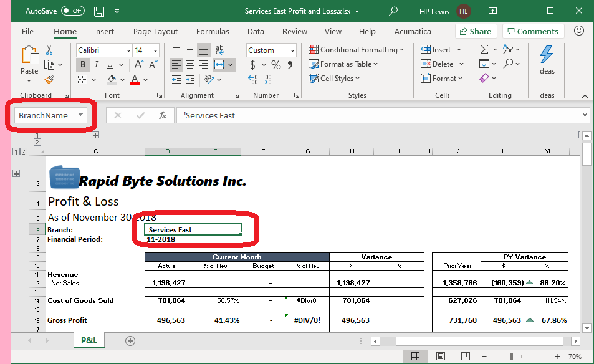This screenshot has height=364, width=594.
Task: Open the font size 14 dropdown
Action: pyautogui.click(x=155, y=50)
